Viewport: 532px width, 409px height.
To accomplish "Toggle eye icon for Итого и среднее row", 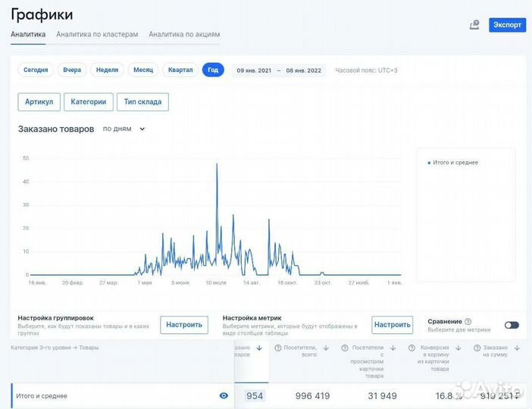I will coord(224,395).
